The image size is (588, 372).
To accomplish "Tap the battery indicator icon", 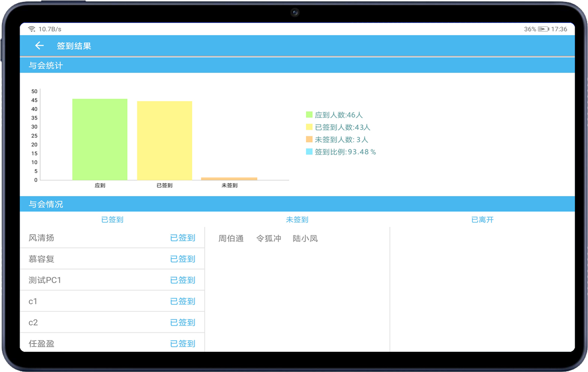I will tap(543, 29).
